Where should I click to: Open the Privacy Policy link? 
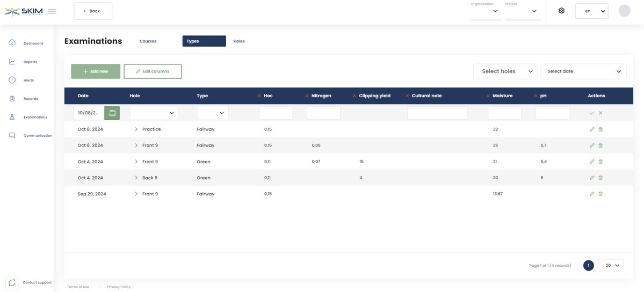point(119,287)
